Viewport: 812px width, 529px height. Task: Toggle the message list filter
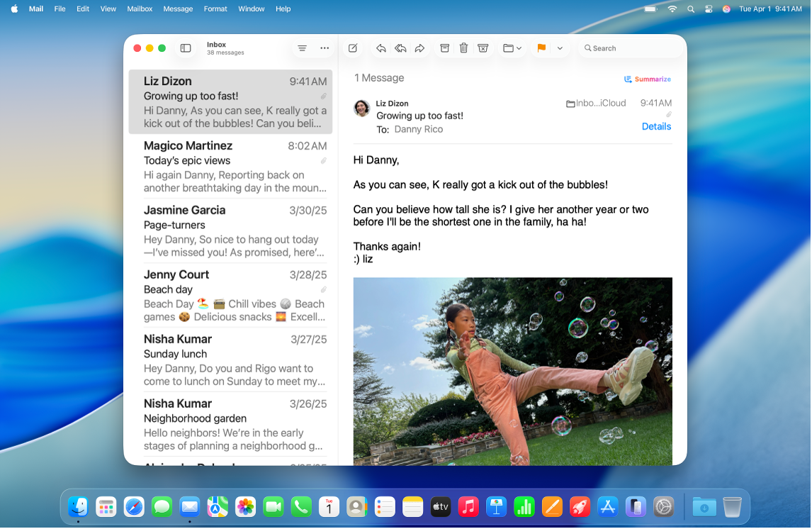302,48
